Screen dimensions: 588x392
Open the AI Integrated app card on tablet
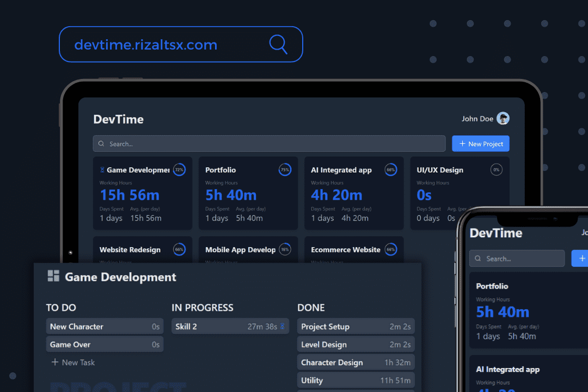(354, 193)
